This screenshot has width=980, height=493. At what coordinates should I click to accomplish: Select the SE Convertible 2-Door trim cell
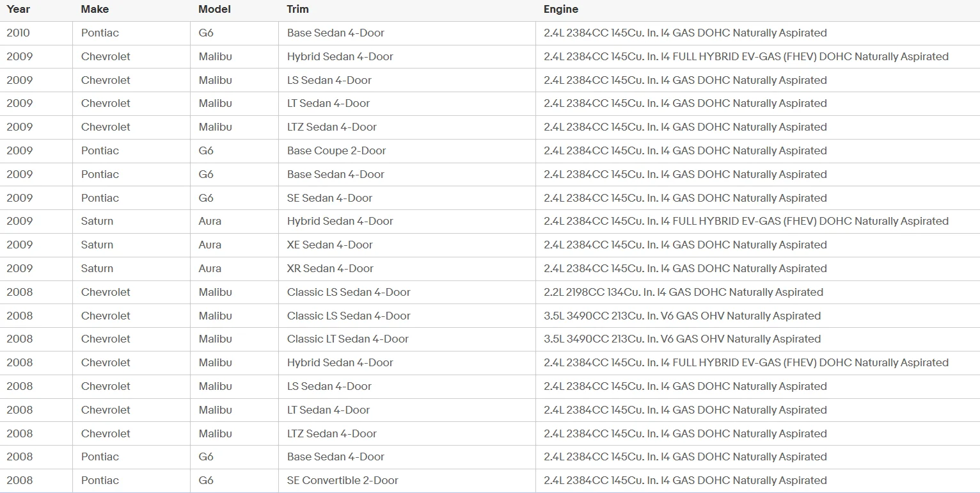pyautogui.click(x=343, y=481)
